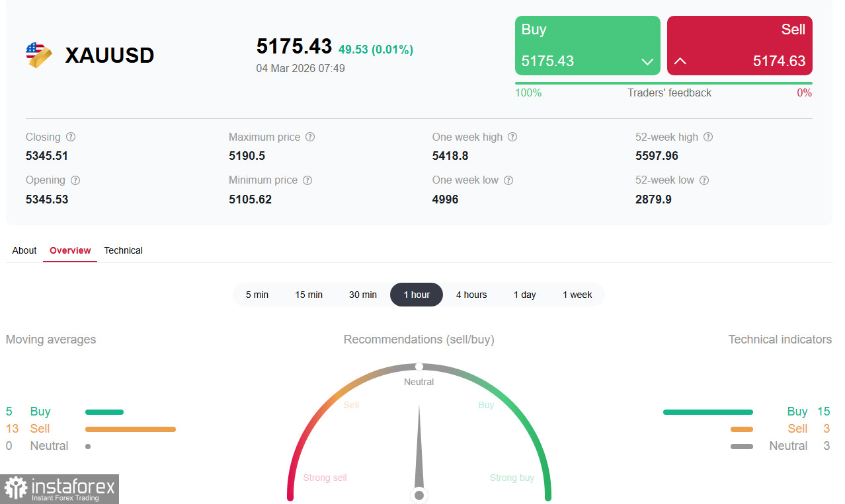
Task: Click the Moving averages Sell bar
Action: (130, 429)
